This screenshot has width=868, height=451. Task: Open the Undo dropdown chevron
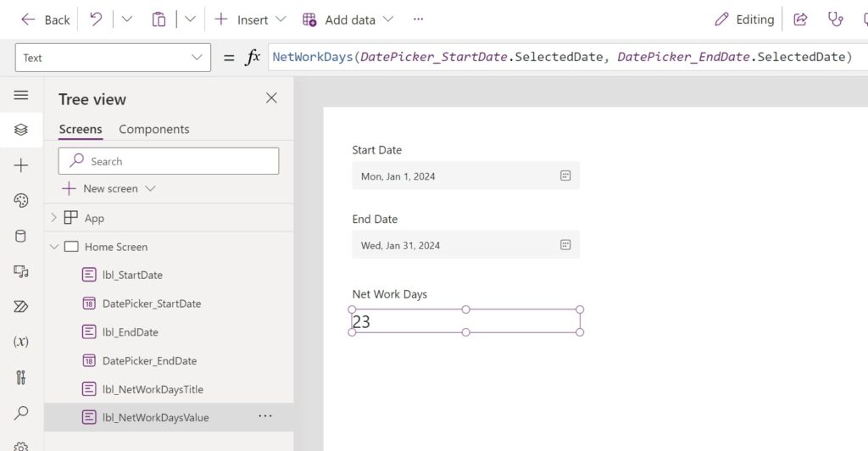pyautogui.click(x=127, y=19)
